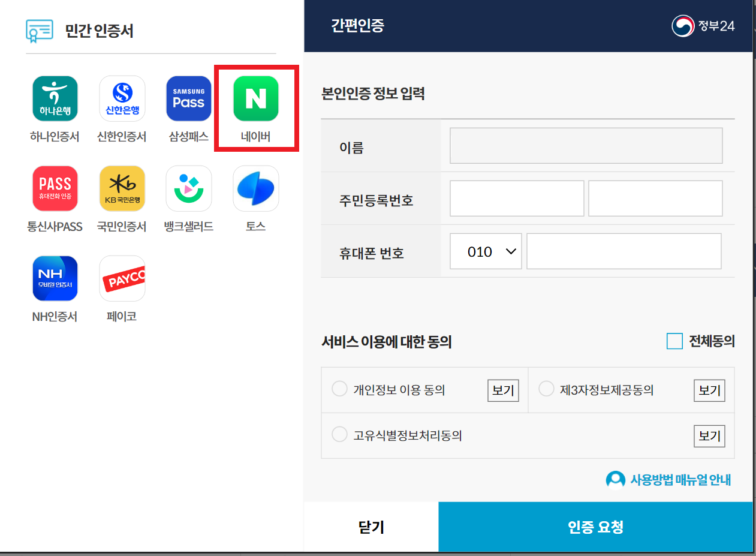Select the NH인증서 icon
The width and height of the screenshot is (756, 556).
tap(55, 278)
